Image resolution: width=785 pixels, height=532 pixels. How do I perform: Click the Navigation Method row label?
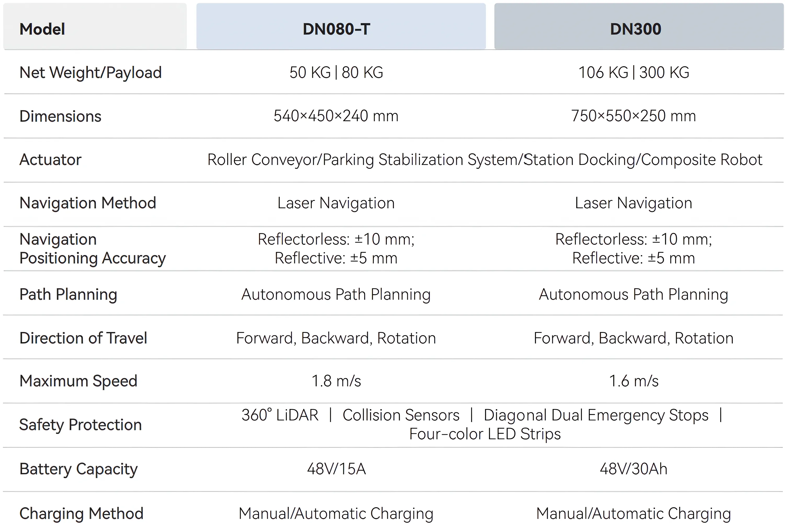tap(88, 203)
